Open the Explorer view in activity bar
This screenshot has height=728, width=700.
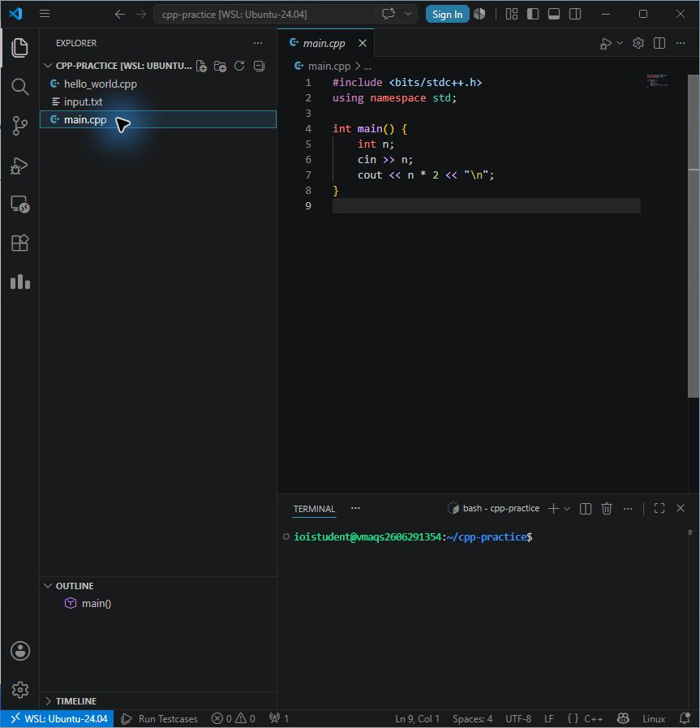(19, 48)
